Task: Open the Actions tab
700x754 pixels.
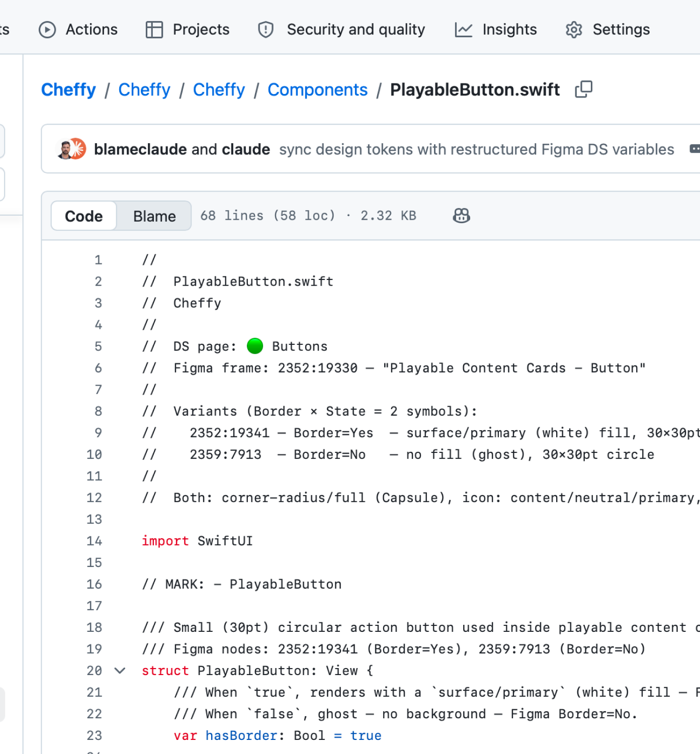Action: click(78, 30)
